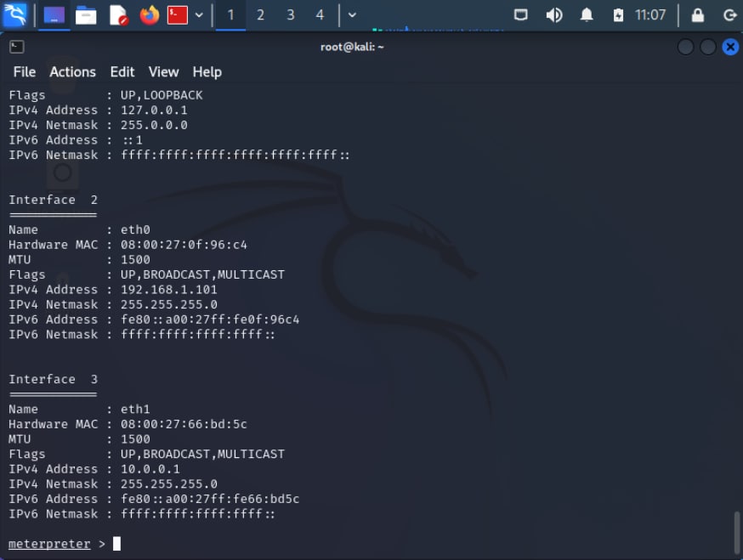Click the eth0 interface name

[x=135, y=229]
